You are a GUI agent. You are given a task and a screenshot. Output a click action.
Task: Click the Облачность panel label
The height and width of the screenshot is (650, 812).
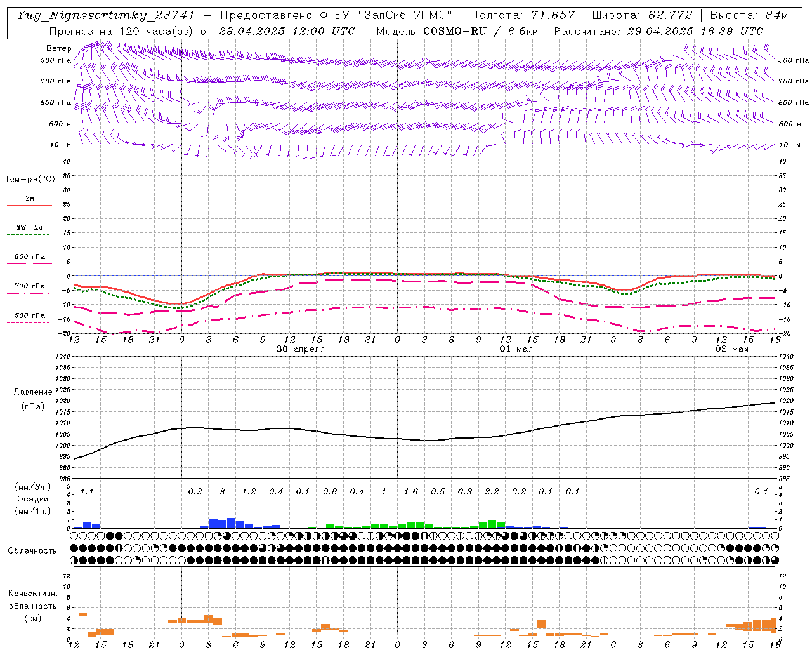(32, 550)
